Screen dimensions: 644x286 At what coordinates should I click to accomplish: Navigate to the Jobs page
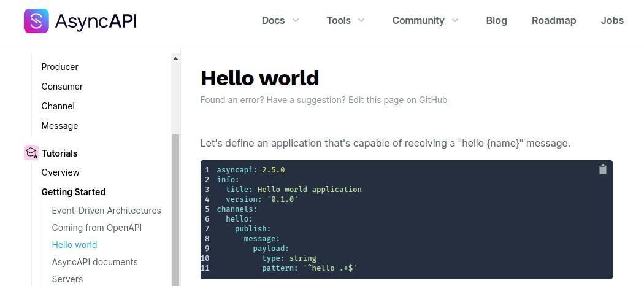(x=611, y=20)
